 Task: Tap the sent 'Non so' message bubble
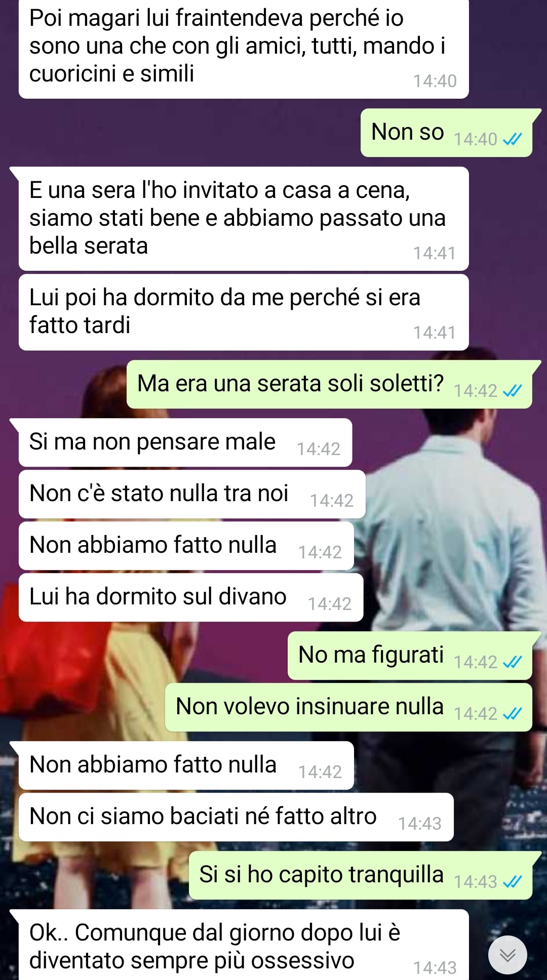(x=446, y=133)
